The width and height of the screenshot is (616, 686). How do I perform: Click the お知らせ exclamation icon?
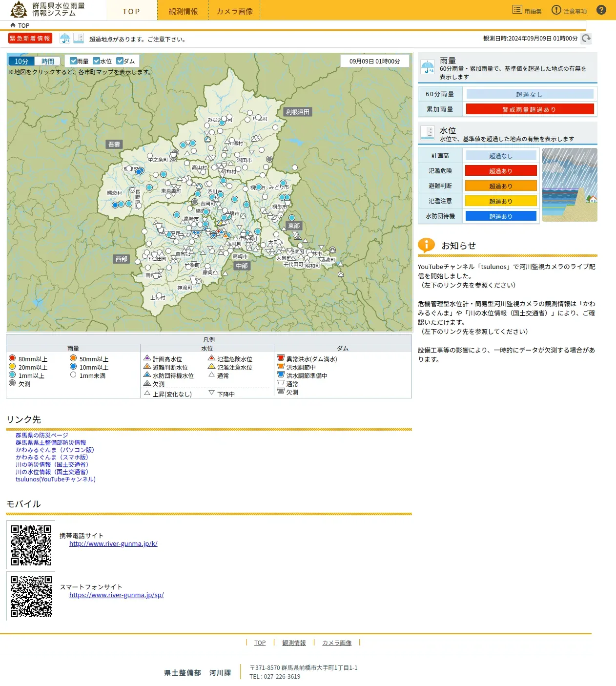tap(426, 245)
